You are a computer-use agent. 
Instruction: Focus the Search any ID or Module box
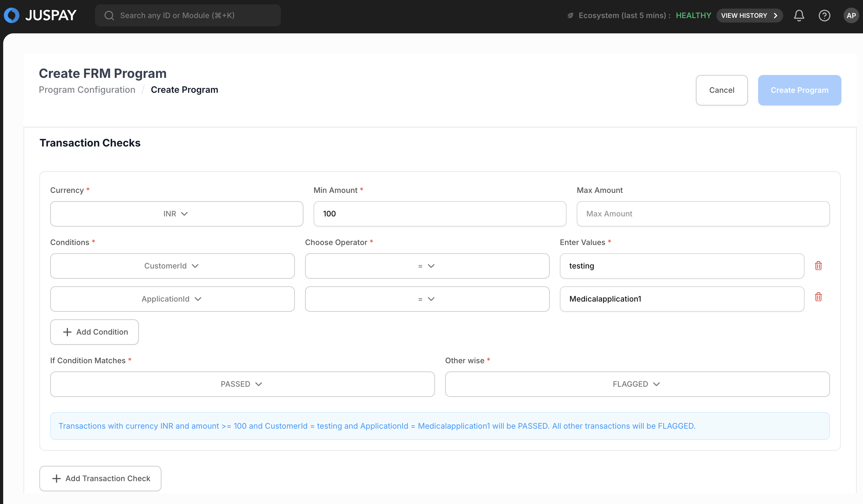pos(188,15)
